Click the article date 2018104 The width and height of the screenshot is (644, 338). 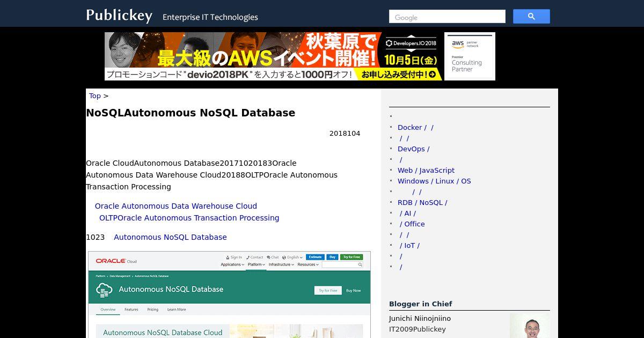(345, 134)
